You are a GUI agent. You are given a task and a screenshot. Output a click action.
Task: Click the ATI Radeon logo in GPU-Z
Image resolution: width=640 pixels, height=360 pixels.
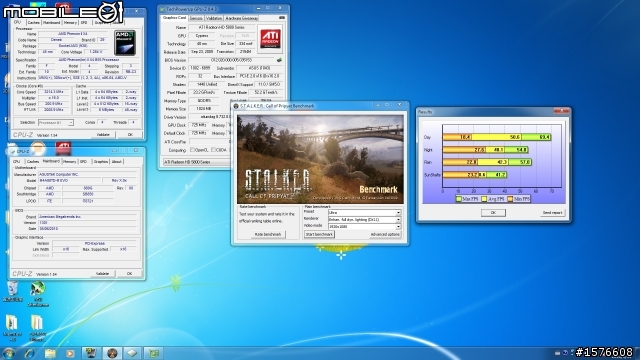[270, 40]
